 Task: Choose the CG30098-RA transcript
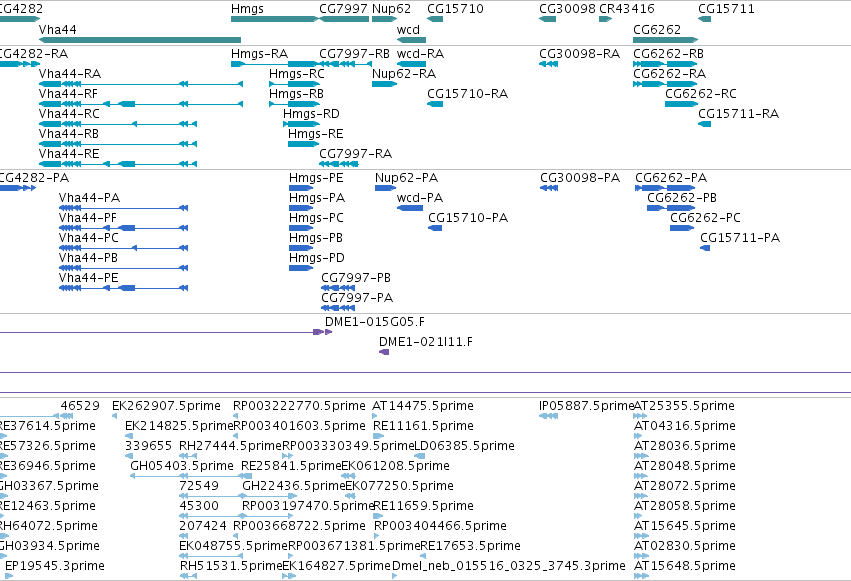[549, 64]
